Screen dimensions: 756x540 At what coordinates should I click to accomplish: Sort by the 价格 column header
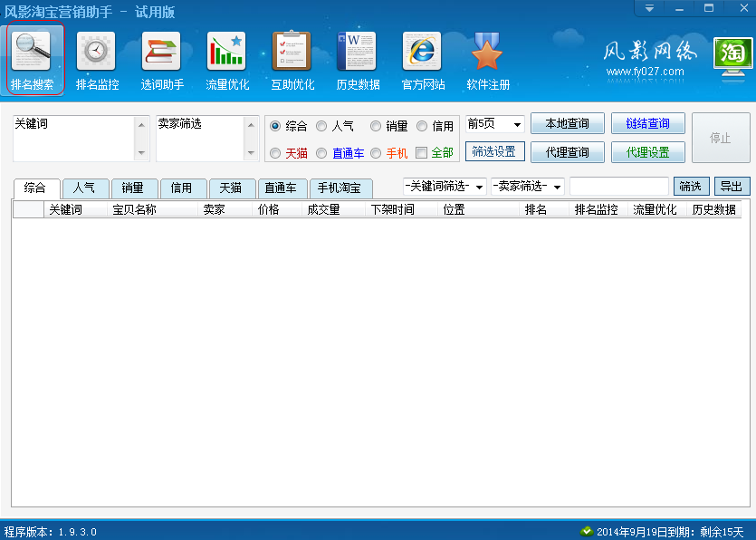pyautogui.click(x=277, y=209)
